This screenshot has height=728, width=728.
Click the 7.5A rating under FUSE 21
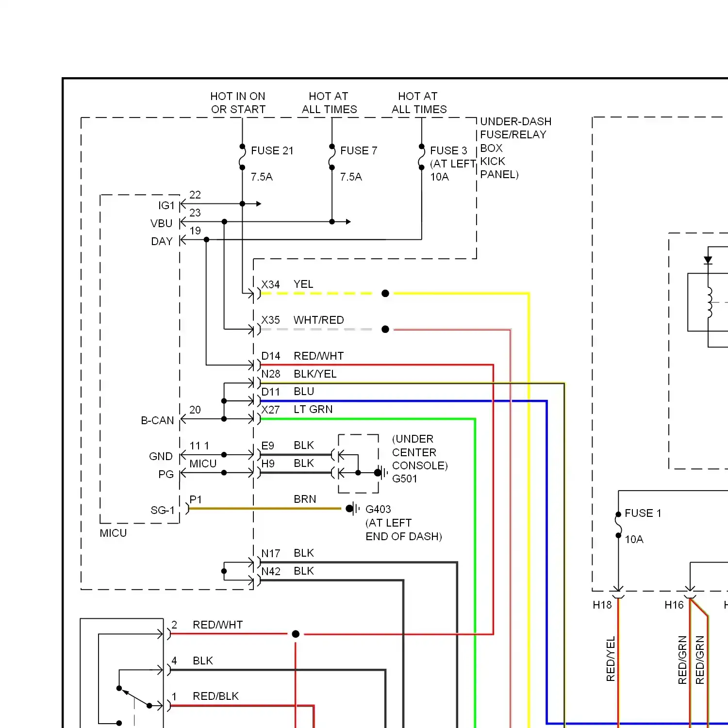[262, 177]
